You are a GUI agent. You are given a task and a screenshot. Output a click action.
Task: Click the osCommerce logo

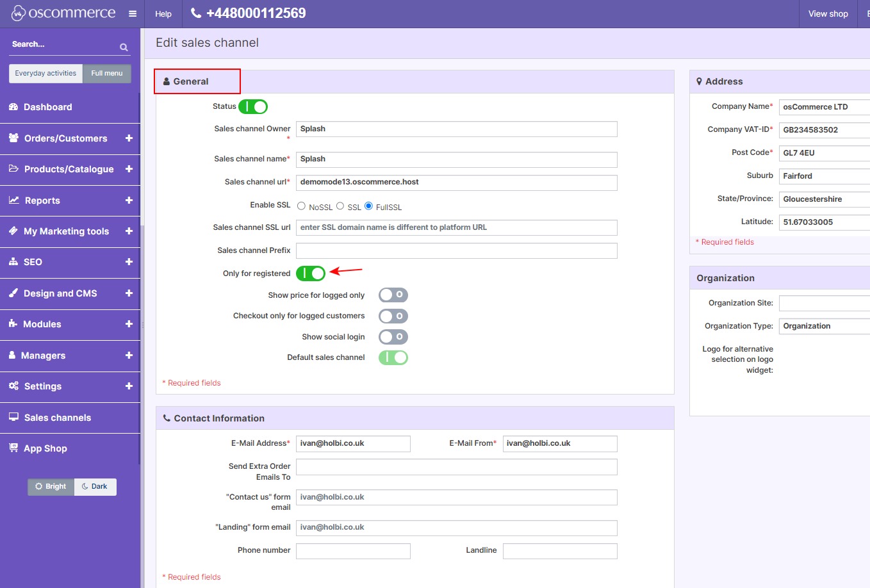tap(63, 13)
